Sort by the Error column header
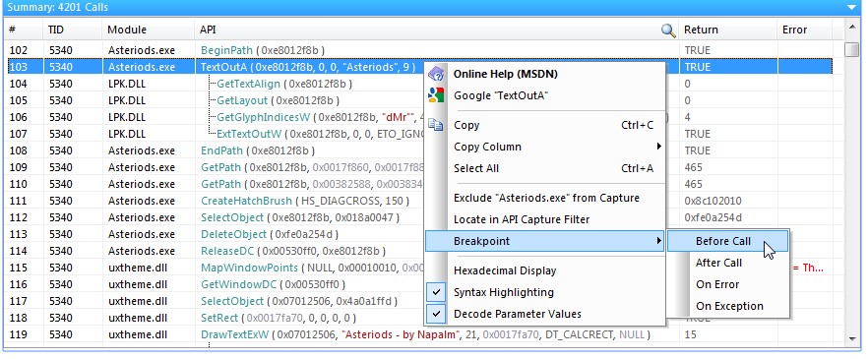Viewport: 868px width, 359px height. (x=804, y=30)
